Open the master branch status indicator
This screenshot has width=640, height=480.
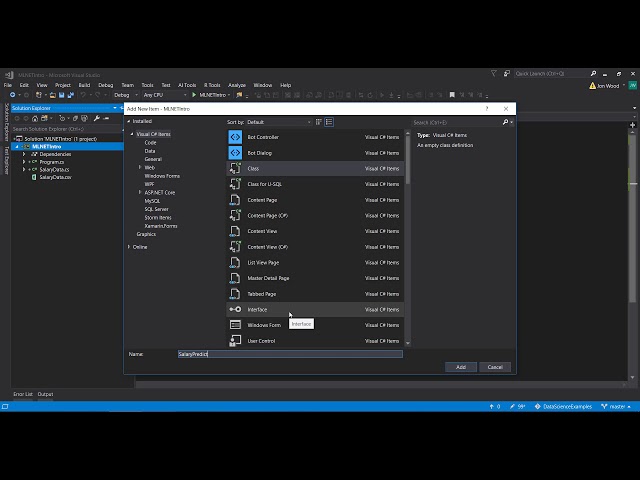click(x=616, y=407)
